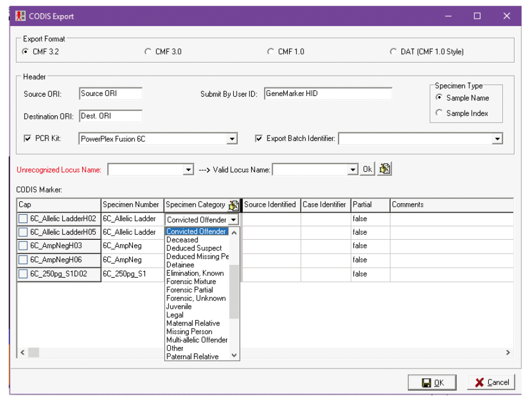This screenshot has width=532, height=404.
Task: Pick Forensic Mixture category
Action: (197, 282)
